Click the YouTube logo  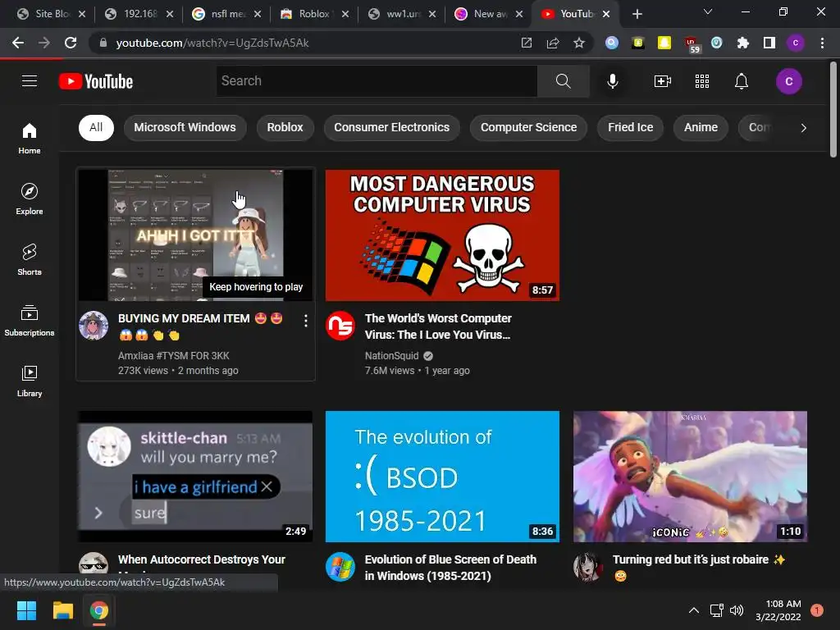pyautogui.click(x=96, y=81)
